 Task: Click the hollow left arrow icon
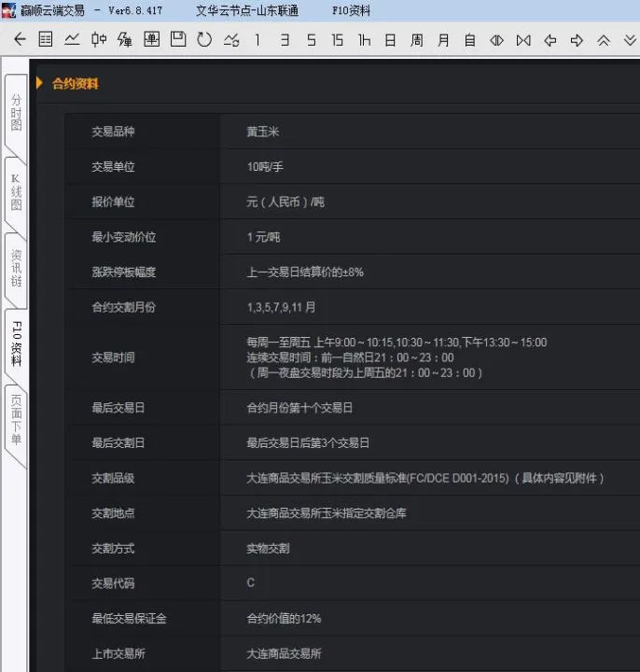click(x=550, y=40)
